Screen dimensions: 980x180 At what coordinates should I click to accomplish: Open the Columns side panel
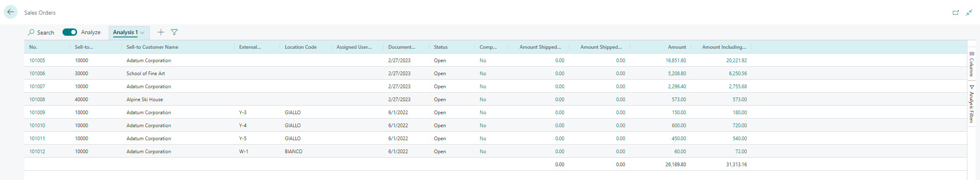[x=971, y=64]
